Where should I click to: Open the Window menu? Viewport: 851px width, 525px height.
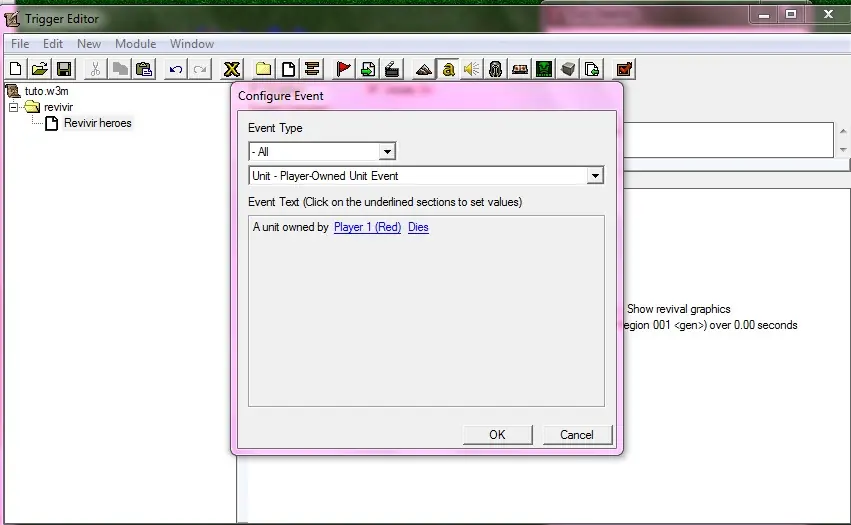192,43
